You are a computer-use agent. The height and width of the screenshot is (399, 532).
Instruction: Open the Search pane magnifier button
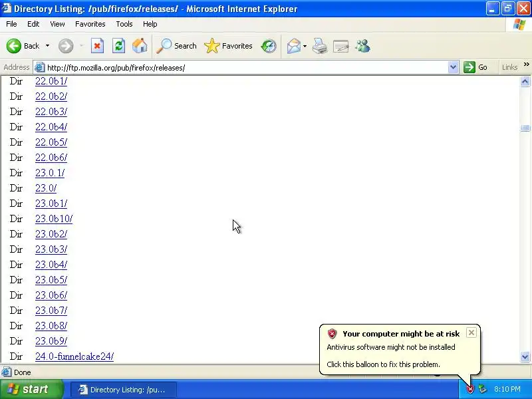[176, 46]
